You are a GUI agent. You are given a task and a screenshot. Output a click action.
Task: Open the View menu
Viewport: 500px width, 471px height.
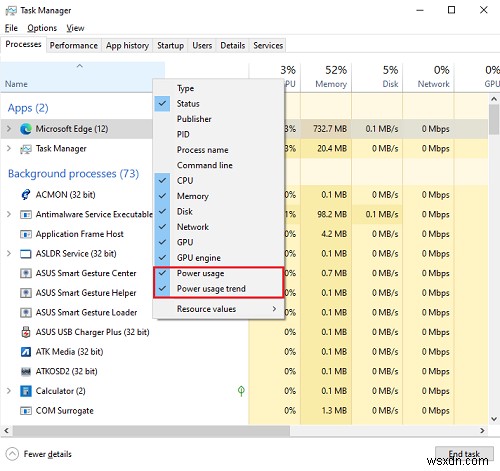pos(75,28)
